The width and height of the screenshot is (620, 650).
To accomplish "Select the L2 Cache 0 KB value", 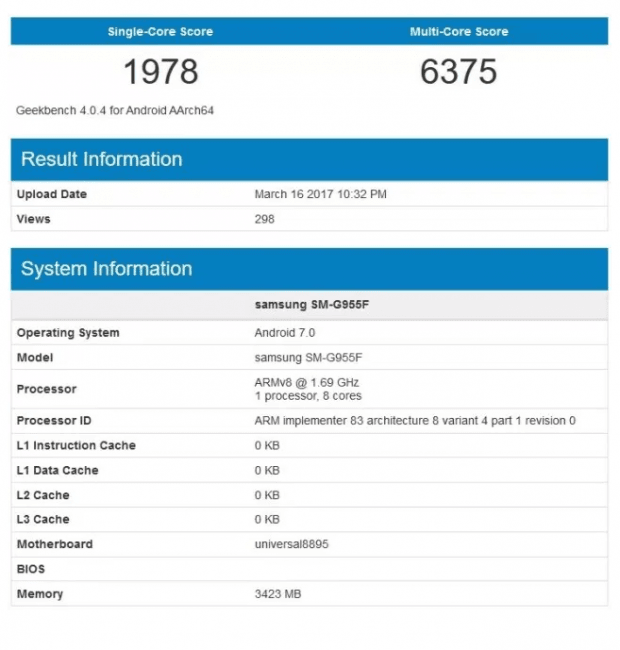I will (267, 495).
